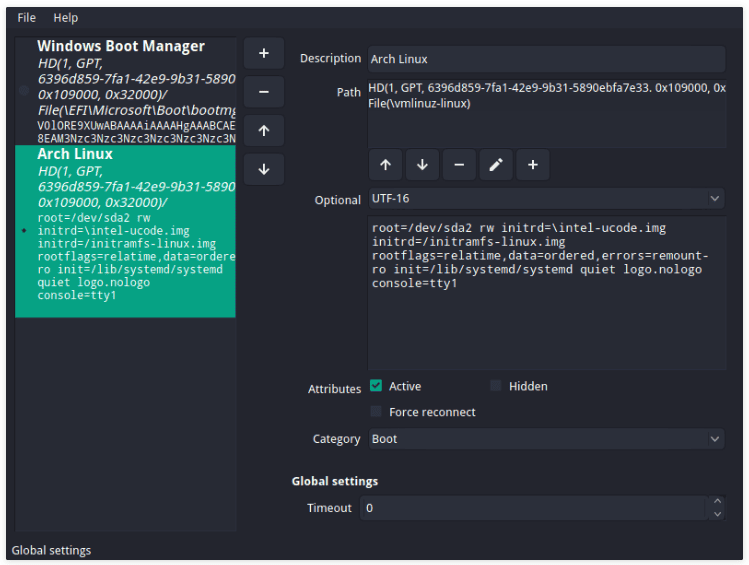Uncheck the Active attribute checkbox
Viewport: 749px width, 565px height.
376,385
